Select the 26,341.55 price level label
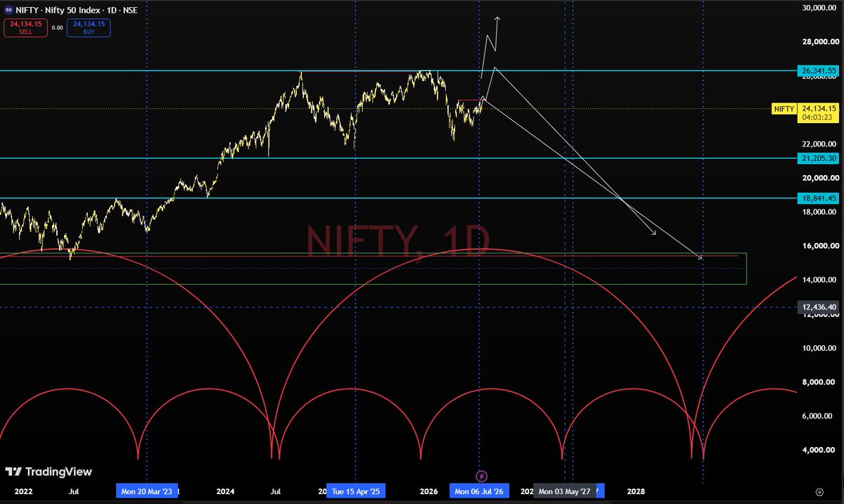Image resolution: width=844 pixels, height=504 pixels. point(819,70)
